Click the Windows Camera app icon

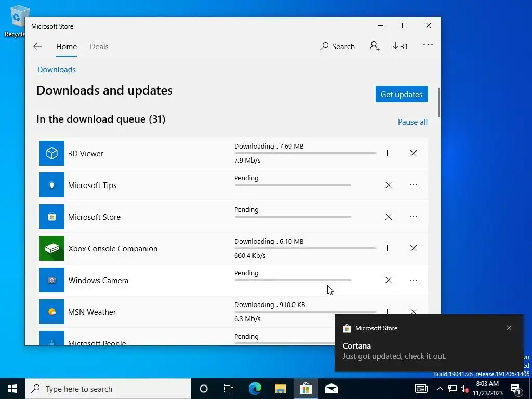(52, 280)
